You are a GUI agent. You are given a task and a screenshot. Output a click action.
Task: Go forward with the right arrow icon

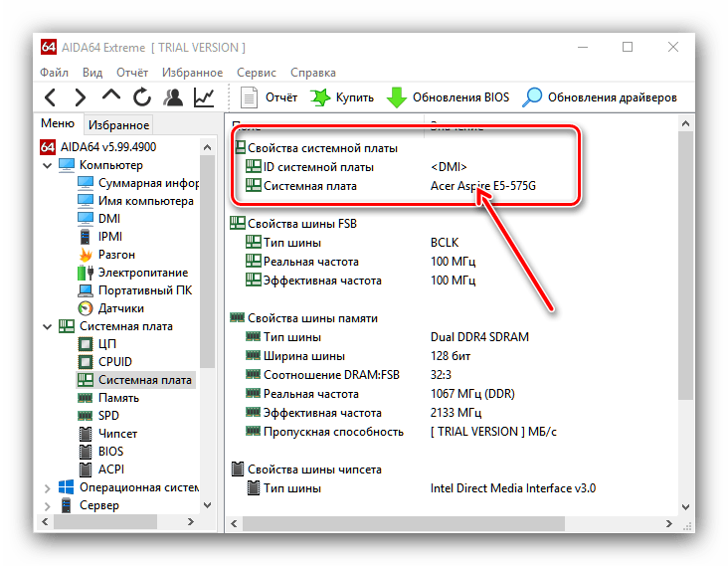click(x=81, y=97)
